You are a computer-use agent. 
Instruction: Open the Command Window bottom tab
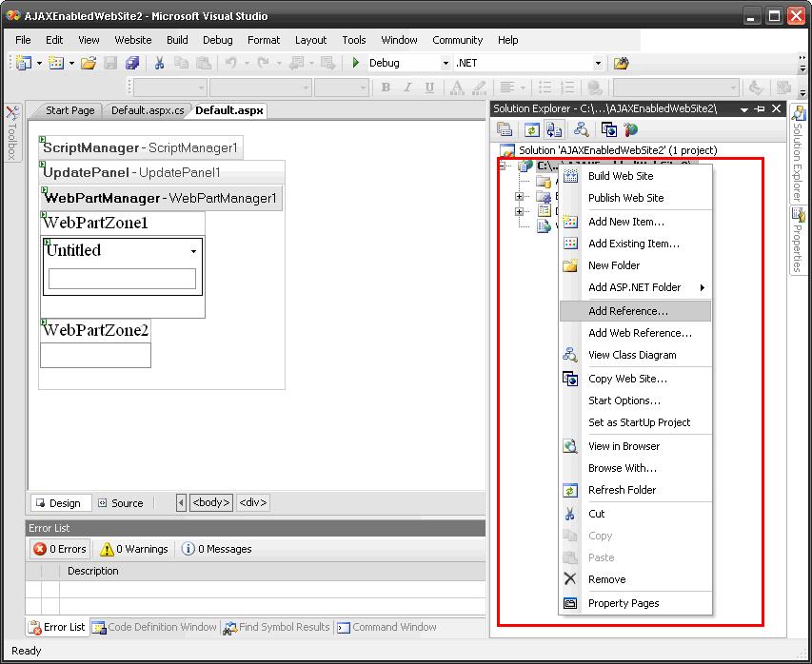(386, 627)
